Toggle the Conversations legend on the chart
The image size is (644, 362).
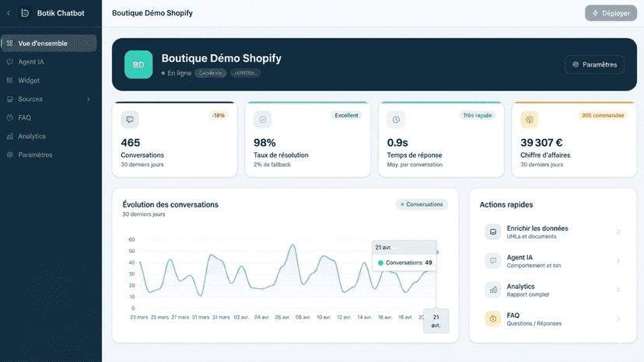coord(422,204)
